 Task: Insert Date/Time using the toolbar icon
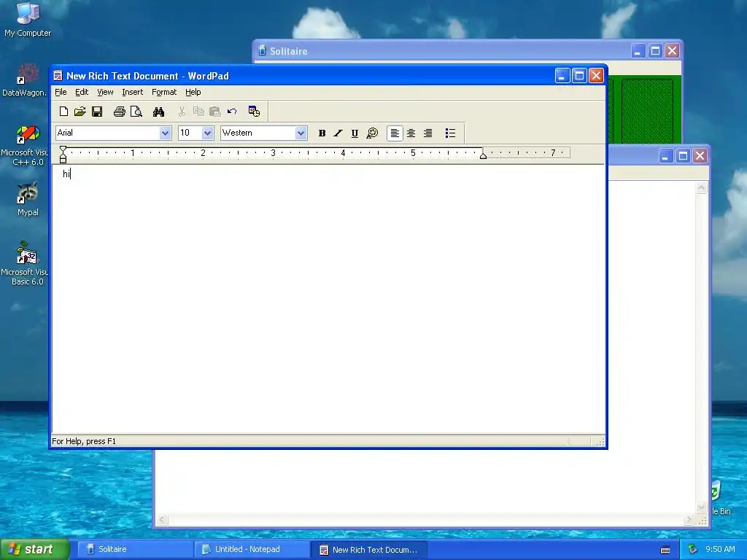[254, 112]
